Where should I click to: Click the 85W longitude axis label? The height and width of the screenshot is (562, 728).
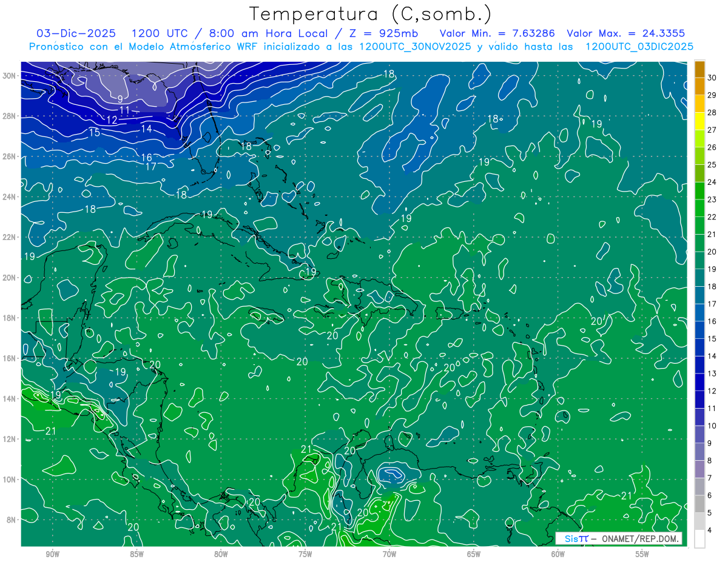136,554
